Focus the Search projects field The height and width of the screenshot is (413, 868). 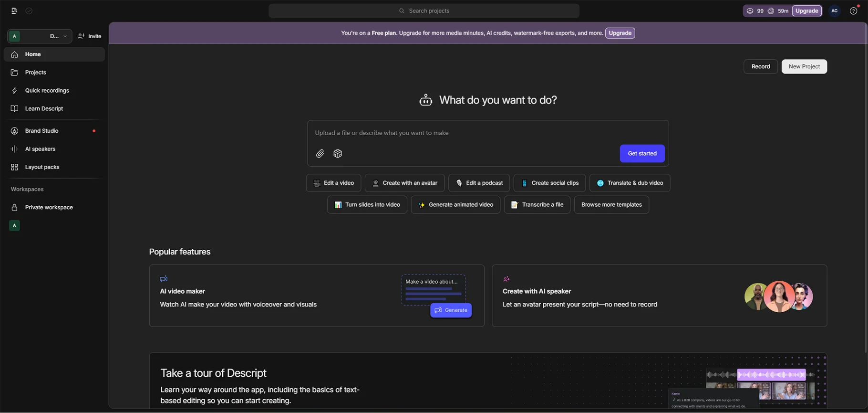click(x=424, y=11)
